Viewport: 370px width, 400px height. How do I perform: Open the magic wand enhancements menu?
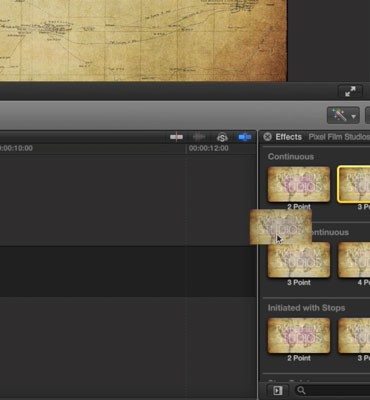[x=343, y=116]
